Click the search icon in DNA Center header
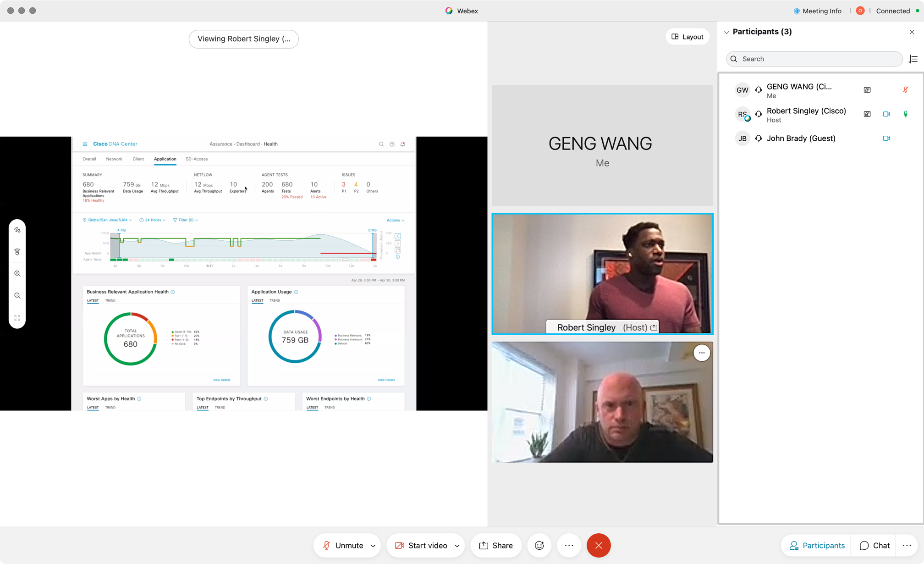This screenshot has height=564, width=924. tap(381, 144)
